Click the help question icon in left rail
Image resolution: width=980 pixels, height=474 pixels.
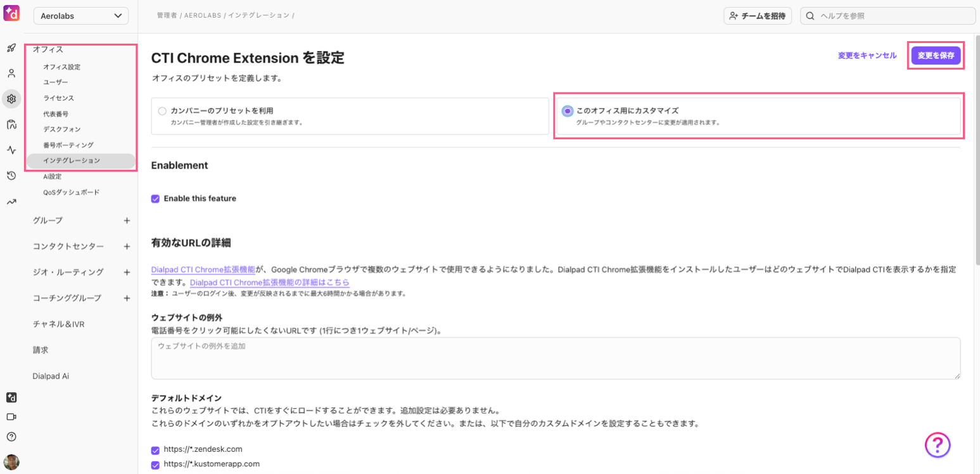pos(11,437)
